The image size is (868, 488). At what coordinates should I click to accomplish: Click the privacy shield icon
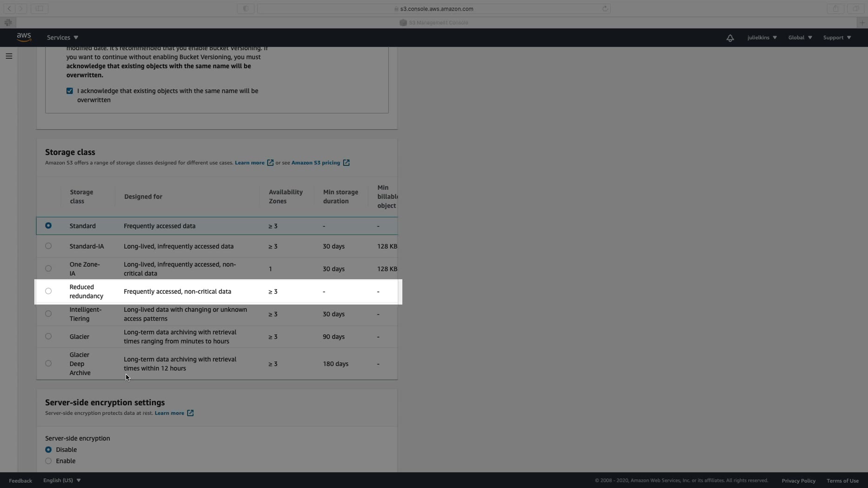click(x=246, y=8)
